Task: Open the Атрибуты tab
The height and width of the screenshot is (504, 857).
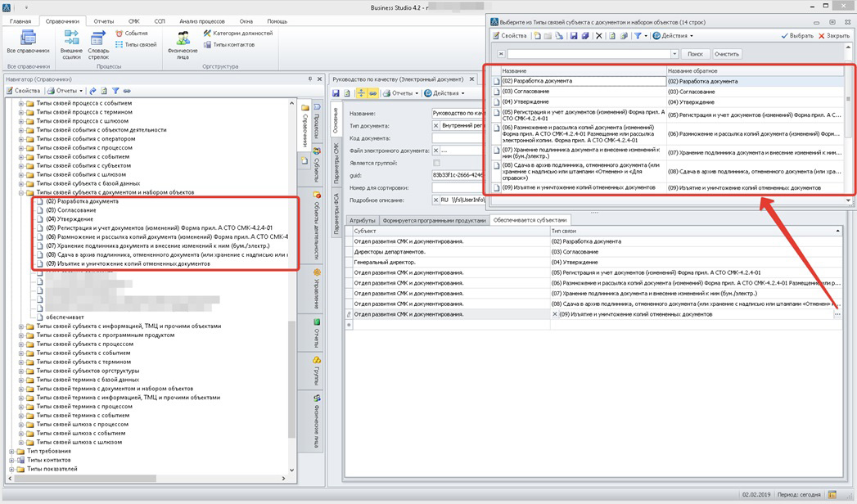Action: coord(362,220)
